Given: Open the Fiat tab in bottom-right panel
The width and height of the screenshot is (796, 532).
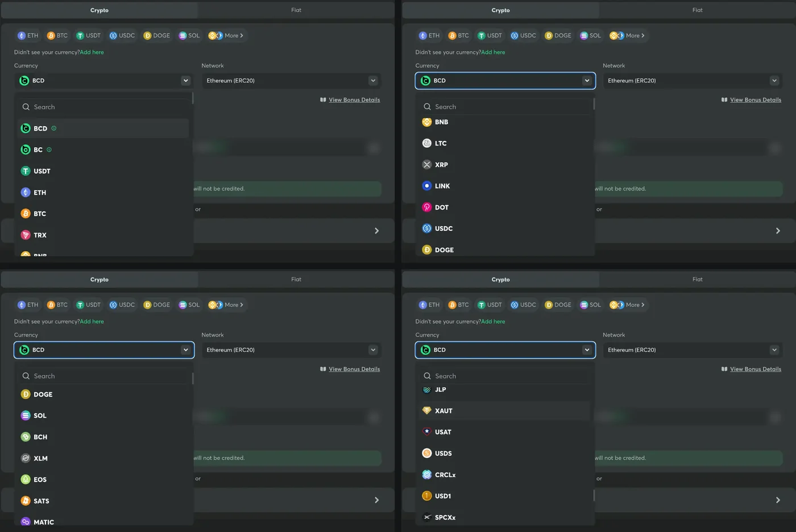Looking at the screenshot, I should 698,280.
